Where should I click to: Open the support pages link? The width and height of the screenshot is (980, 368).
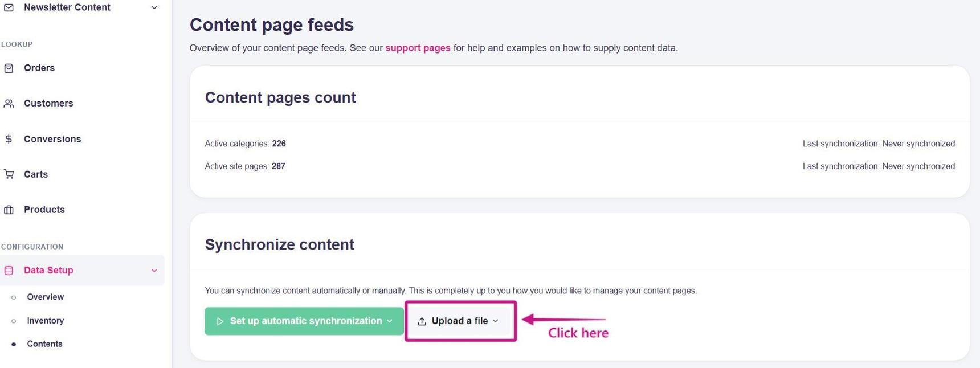tap(418, 48)
